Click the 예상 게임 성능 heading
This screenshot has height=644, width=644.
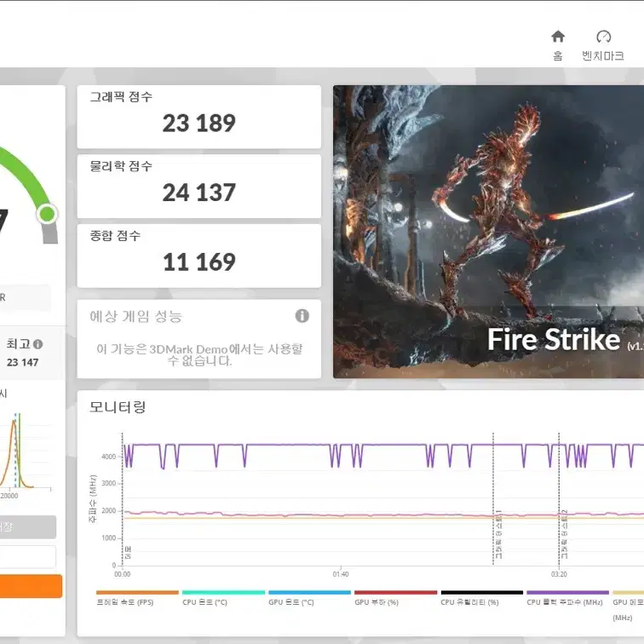[x=135, y=316]
